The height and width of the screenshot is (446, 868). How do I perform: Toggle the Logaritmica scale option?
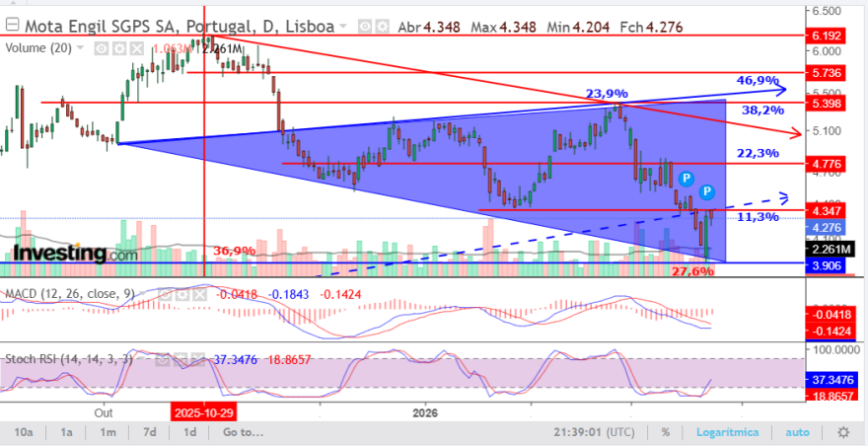coord(727,432)
